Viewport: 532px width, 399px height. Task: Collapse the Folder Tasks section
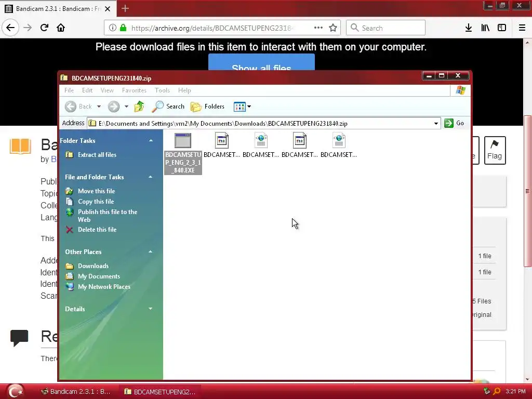click(151, 140)
